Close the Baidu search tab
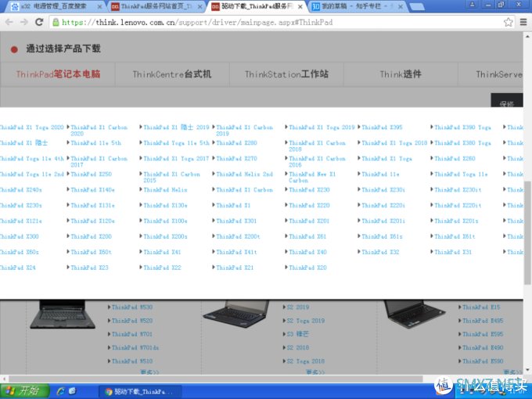The height and width of the screenshot is (399, 532). [x=99, y=6]
